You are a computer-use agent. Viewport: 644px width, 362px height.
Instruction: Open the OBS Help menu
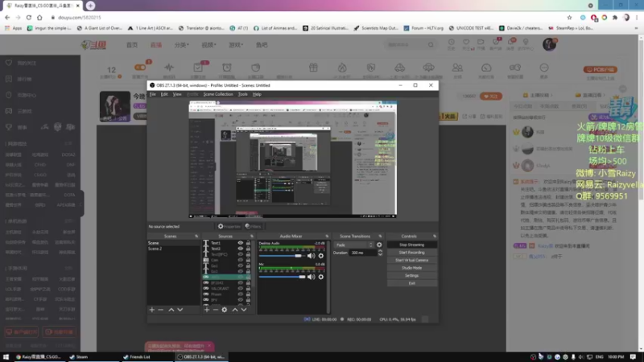pyautogui.click(x=257, y=94)
